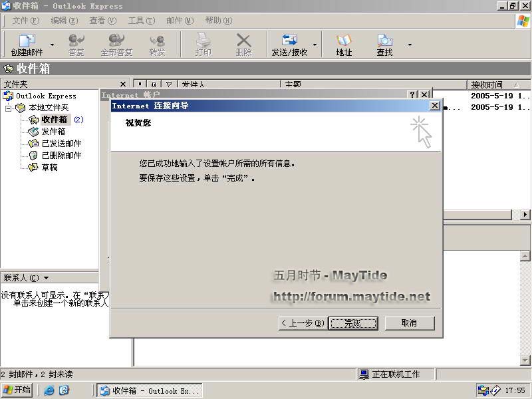The image size is (532, 399).
Task: Open the Create Mail dropdown arrow
Action: pos(53,45)
